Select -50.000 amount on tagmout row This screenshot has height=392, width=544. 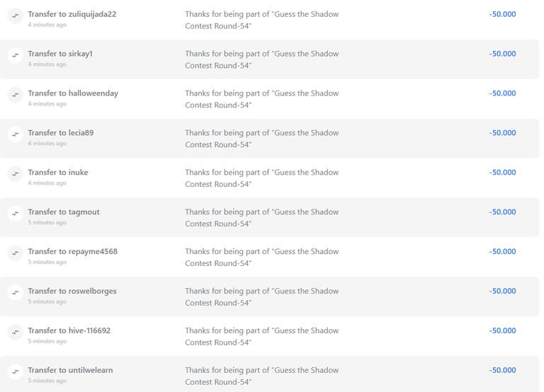(502, 212)
